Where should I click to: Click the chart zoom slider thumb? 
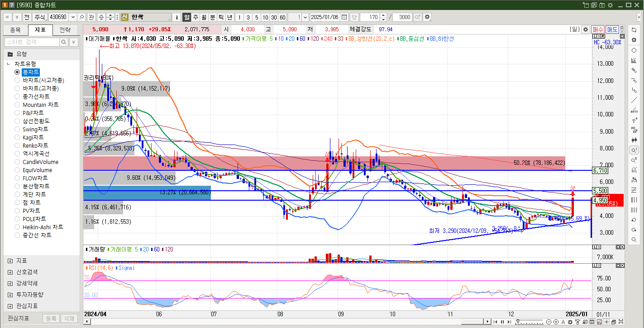(x=518, y=321)
